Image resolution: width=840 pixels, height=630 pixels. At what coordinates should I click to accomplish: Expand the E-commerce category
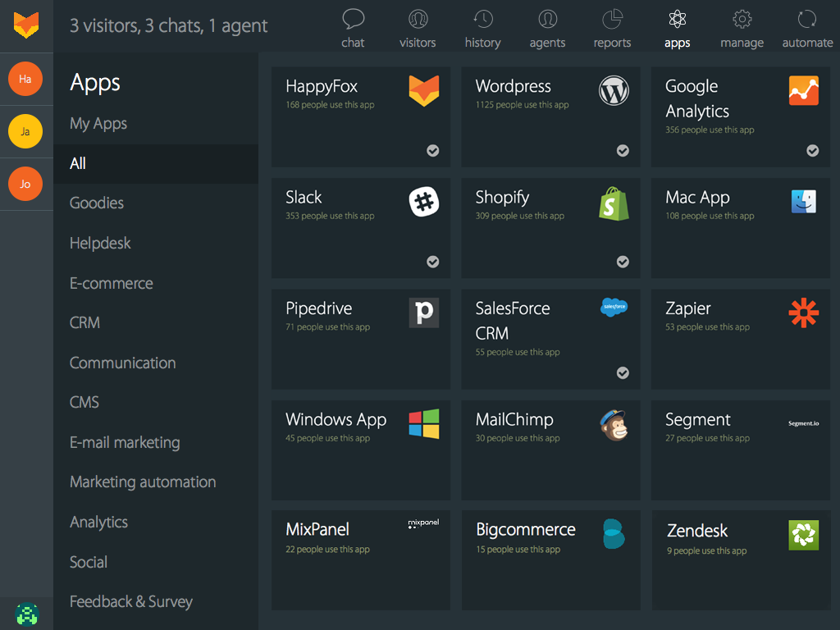click(111, 283)
